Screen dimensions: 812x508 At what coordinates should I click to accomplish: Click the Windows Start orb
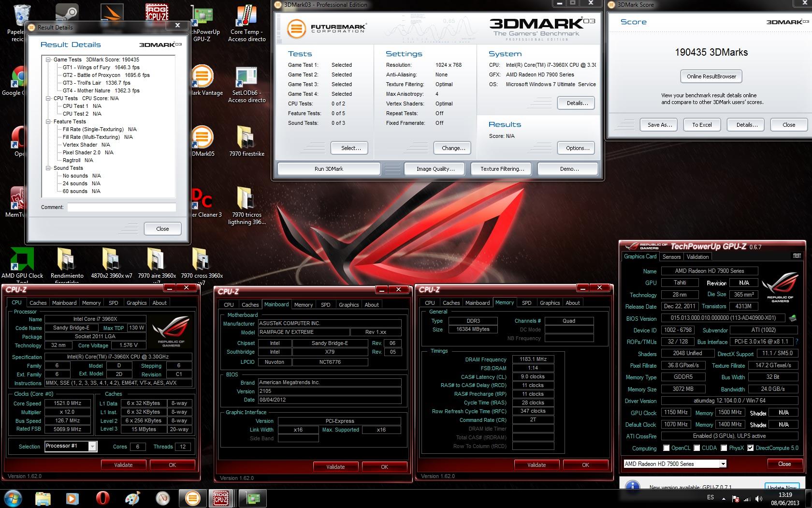click(x=13, y=498)
